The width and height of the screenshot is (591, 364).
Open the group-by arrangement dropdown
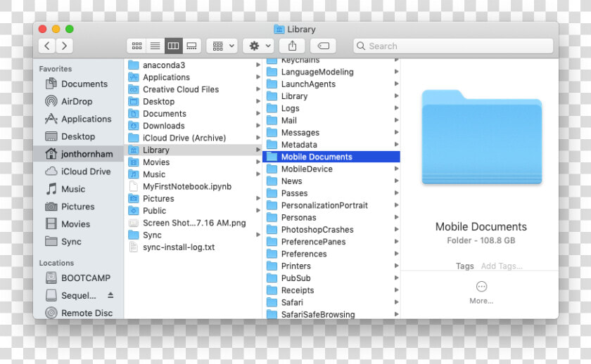tap(222, 46)
